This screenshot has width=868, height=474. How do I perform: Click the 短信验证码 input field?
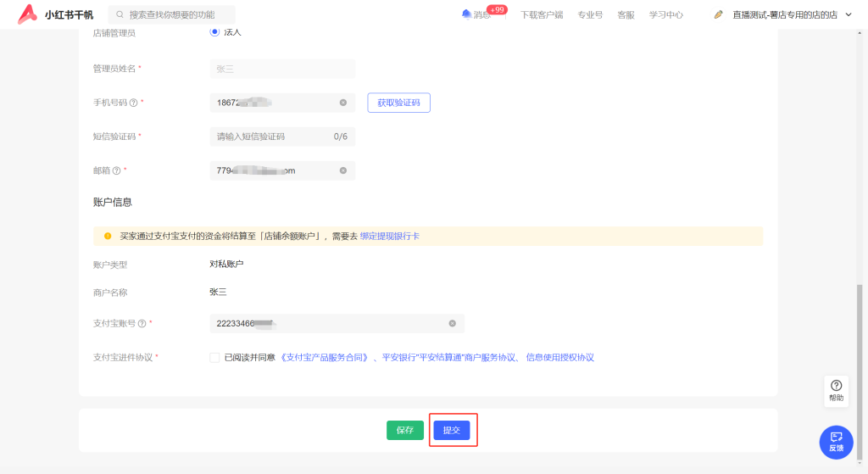pos(282,137)
